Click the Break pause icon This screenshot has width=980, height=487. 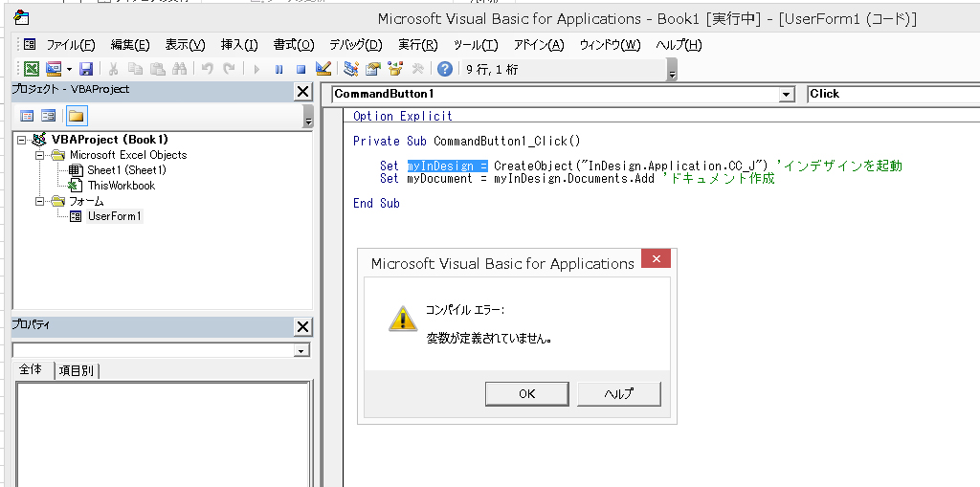[278, 70]
